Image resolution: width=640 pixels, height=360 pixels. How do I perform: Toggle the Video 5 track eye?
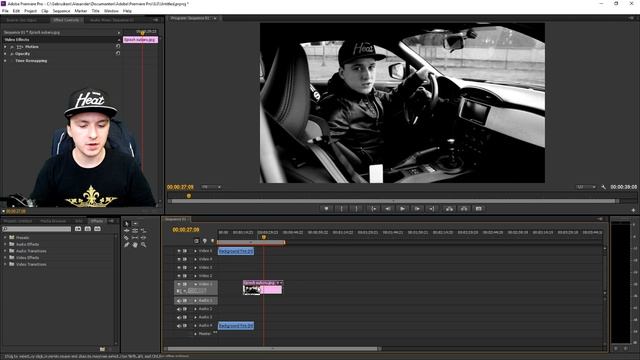179,251
